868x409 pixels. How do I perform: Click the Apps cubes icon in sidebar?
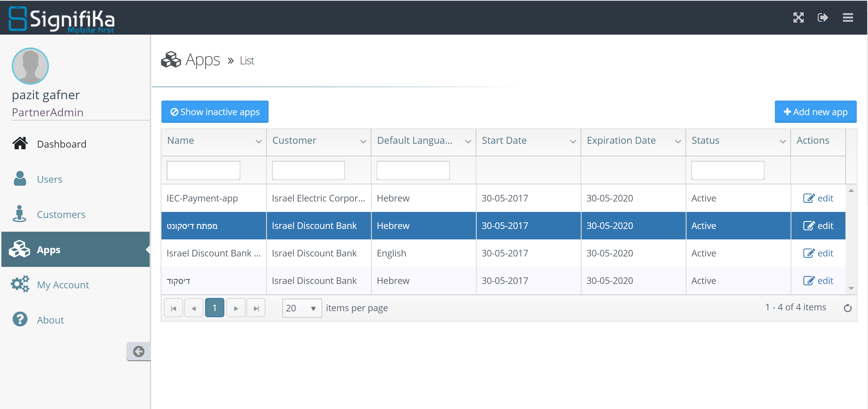coord(19,249)
